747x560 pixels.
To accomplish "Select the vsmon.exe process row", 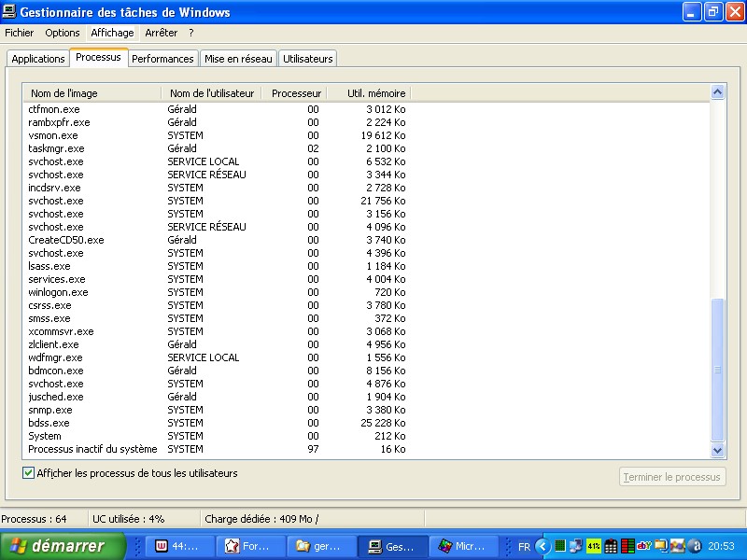I will click(217, 135).
